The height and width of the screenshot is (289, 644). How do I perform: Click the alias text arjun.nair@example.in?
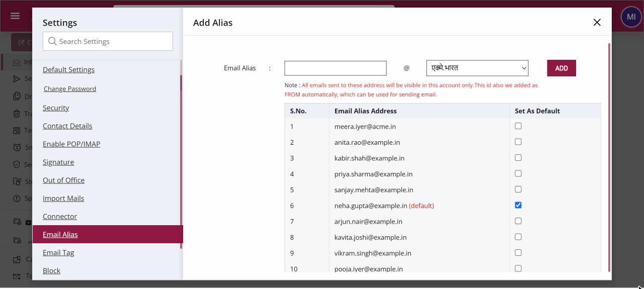point(368,222)
